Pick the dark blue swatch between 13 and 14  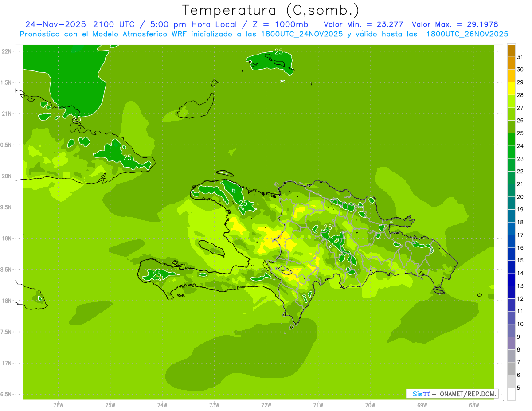(x=511, y=279)
